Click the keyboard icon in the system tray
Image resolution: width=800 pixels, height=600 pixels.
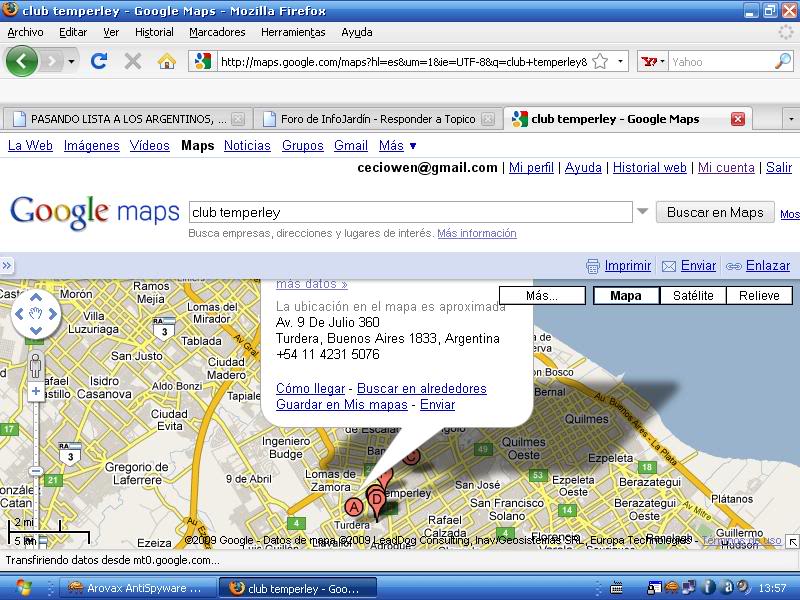616,588
